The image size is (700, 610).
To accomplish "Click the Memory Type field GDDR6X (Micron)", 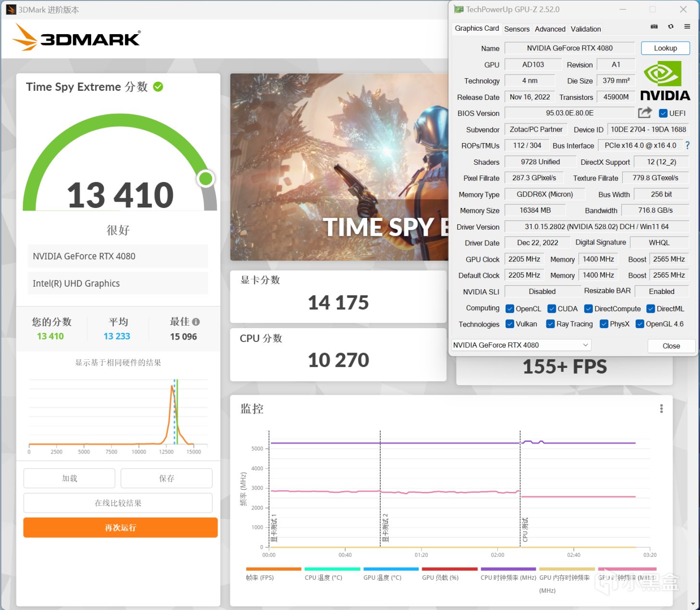I will tap(545, 194).
